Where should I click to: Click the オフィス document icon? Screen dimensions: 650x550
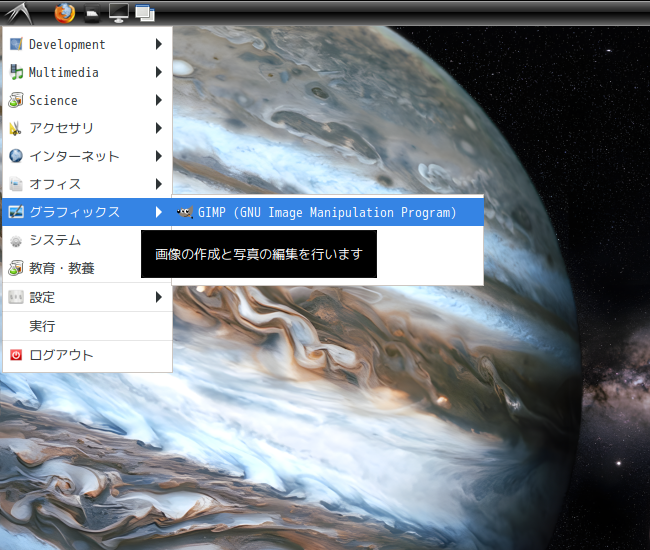tap(16, 184)
